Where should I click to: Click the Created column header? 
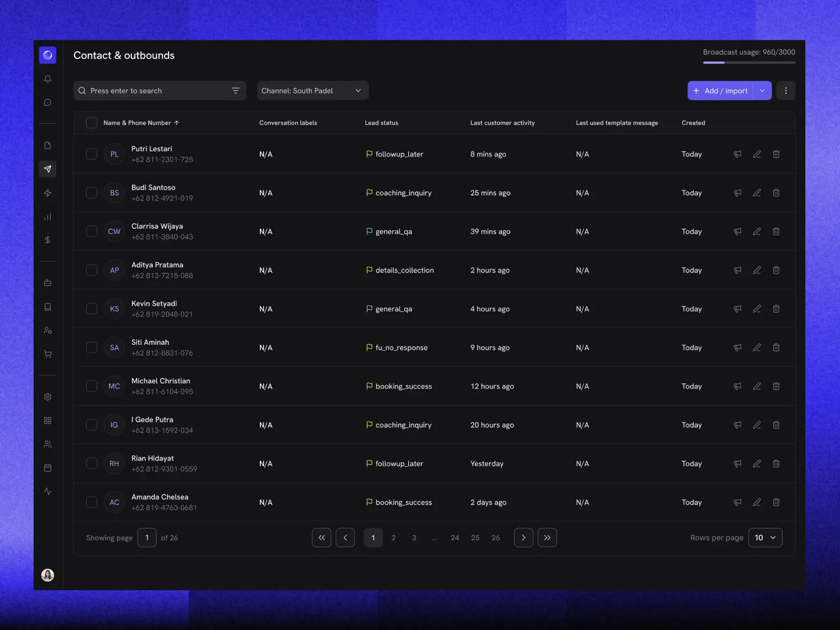(694, 123)
